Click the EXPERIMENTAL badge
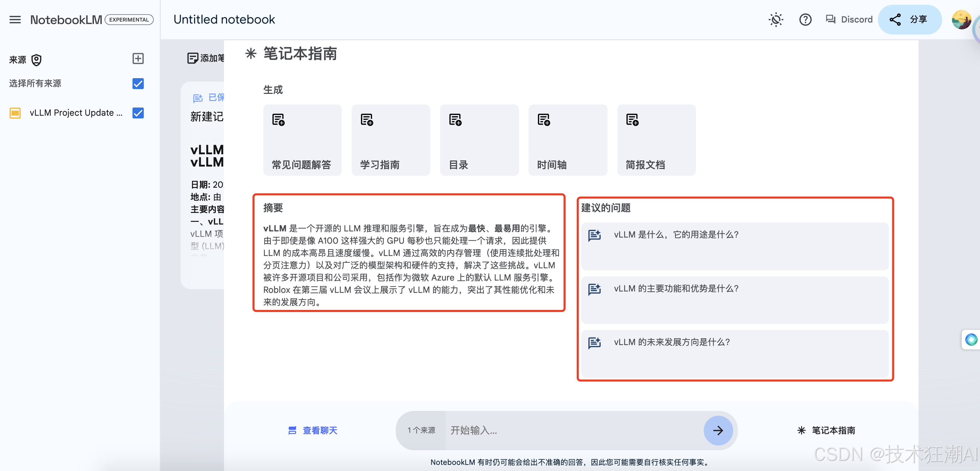980x471 pixels. (x=129, y=19)
